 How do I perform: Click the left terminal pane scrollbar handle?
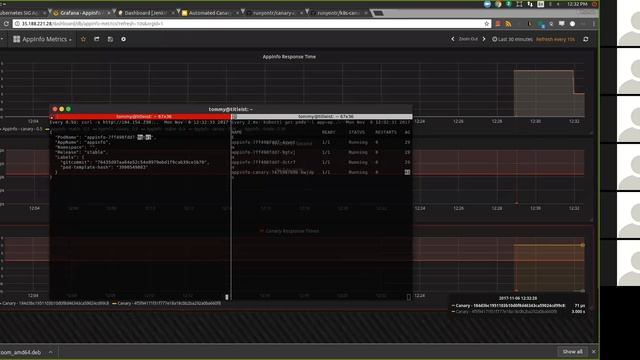click(x=227, y=297)
